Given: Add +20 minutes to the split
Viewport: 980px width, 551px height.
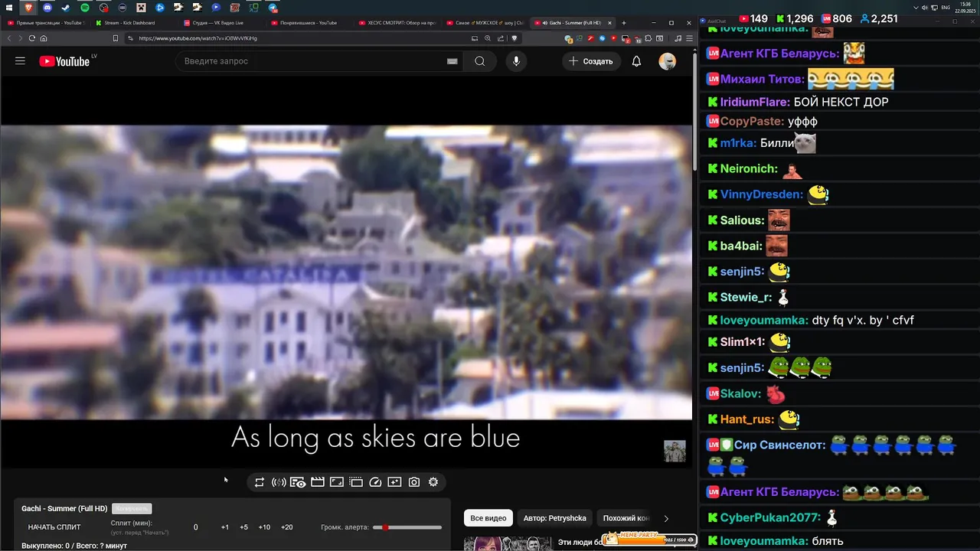Looking at the screenshot, I should pos(287,527).
